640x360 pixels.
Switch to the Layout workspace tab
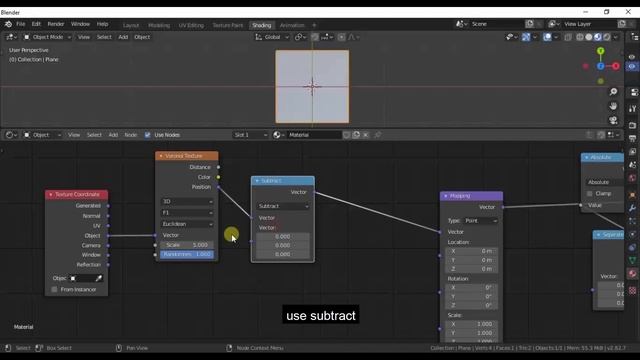131,25
